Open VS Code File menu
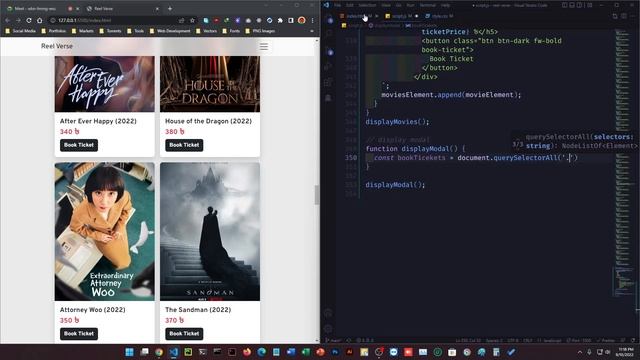 point(337,5)
